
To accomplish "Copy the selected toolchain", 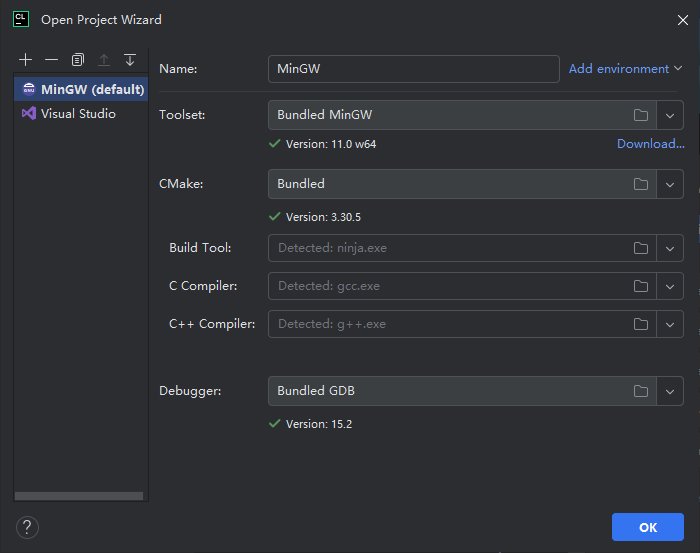I will pos(78,60).
